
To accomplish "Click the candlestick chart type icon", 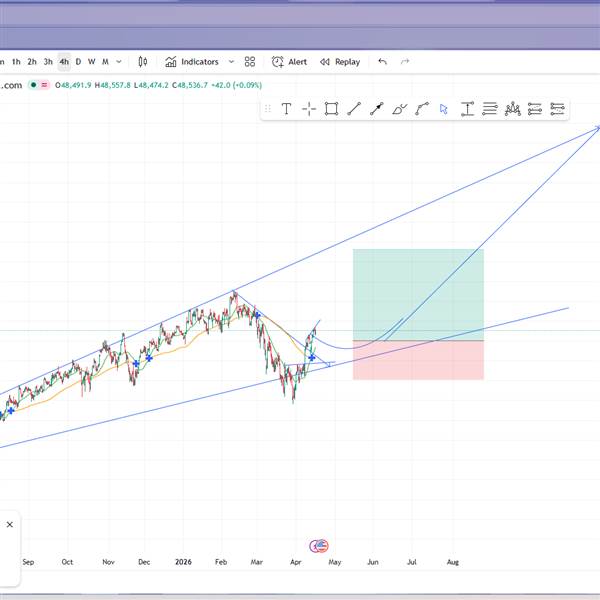I will (x=143, y=62).
